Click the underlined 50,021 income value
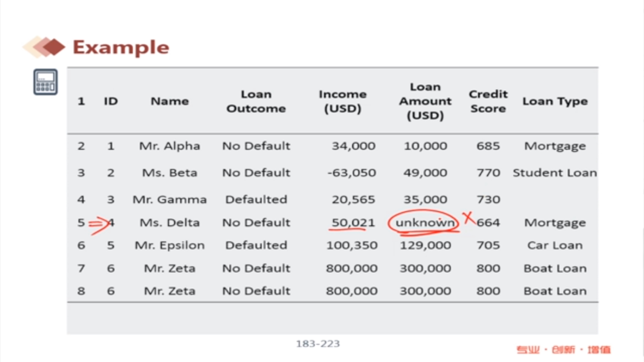The height and width of the screenshot is (362, 644). (353, 223)
